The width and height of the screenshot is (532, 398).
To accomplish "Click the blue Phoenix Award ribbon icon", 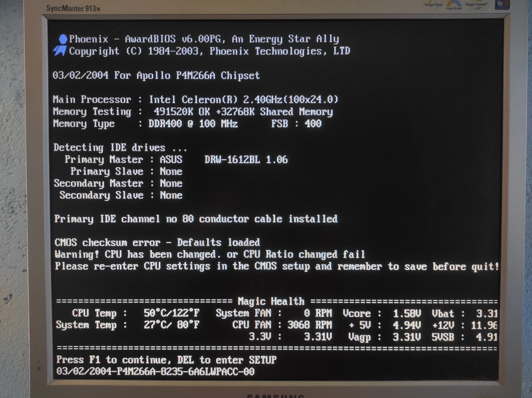I will (x=61, y=45).
